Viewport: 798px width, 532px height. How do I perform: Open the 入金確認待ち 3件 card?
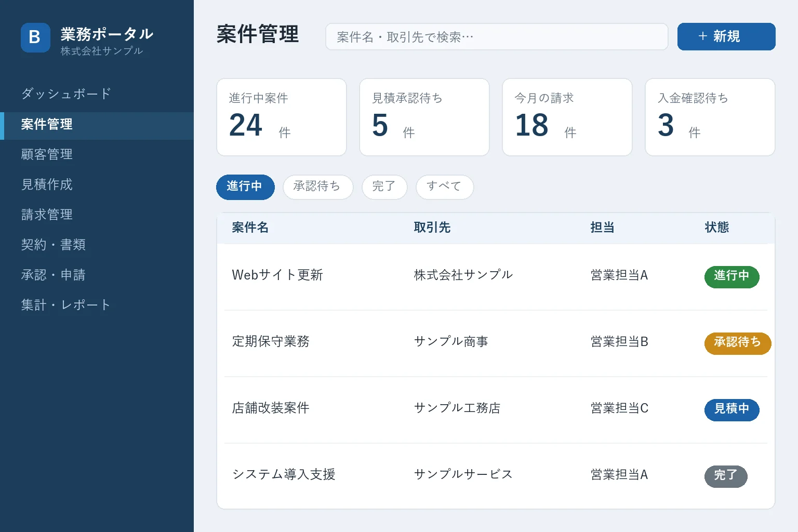point(710,117)
